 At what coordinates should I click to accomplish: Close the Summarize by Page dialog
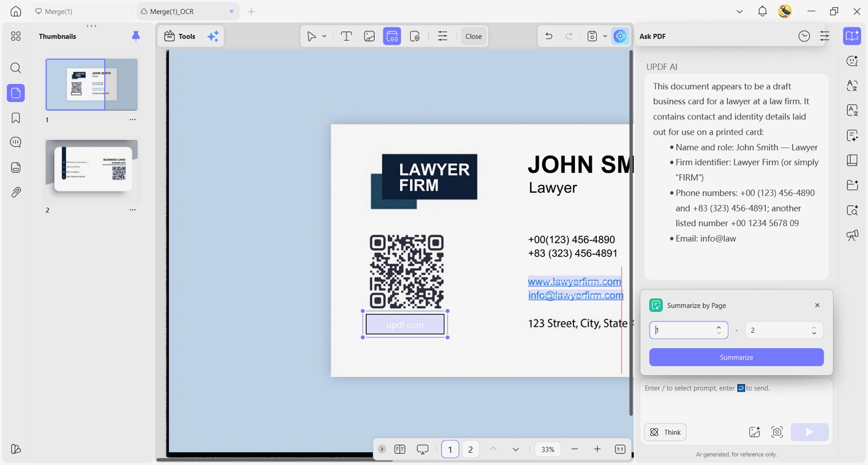[817, 306]
